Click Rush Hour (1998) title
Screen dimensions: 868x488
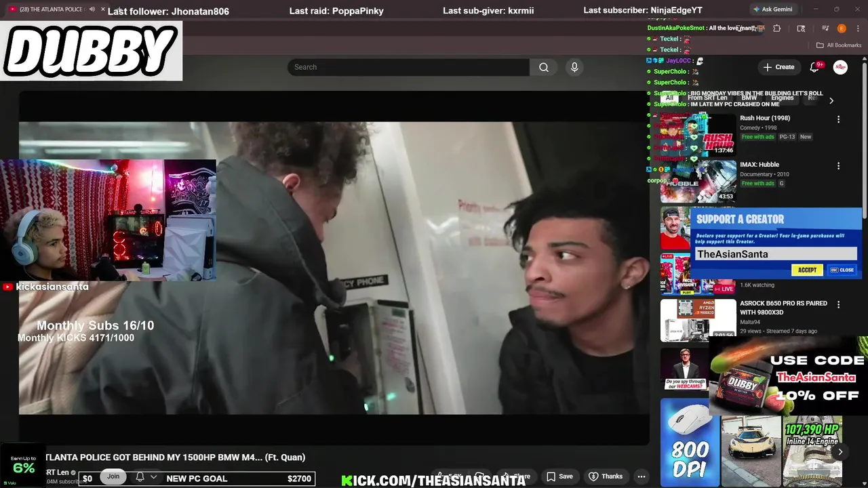click(x=765, y=118)
